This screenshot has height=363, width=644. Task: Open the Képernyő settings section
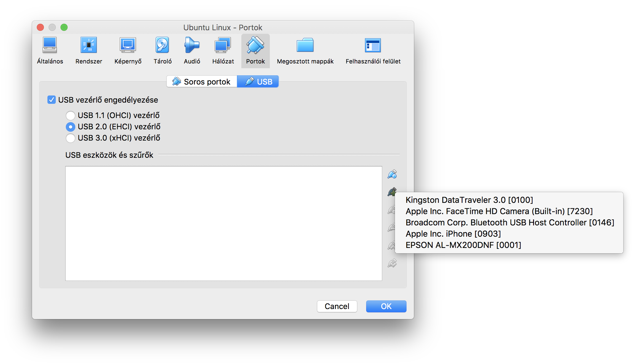pyautogui.click(x=128, y=51)
